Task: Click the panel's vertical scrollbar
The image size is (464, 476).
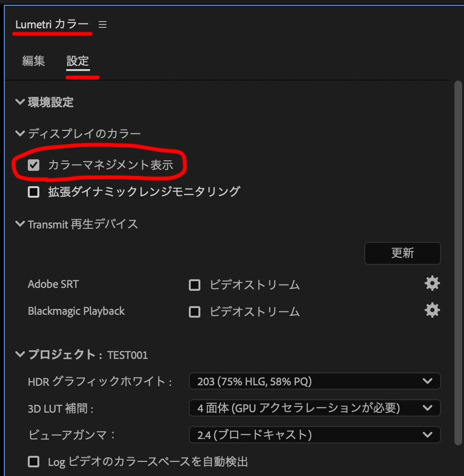Action: (x=458, y=263)
